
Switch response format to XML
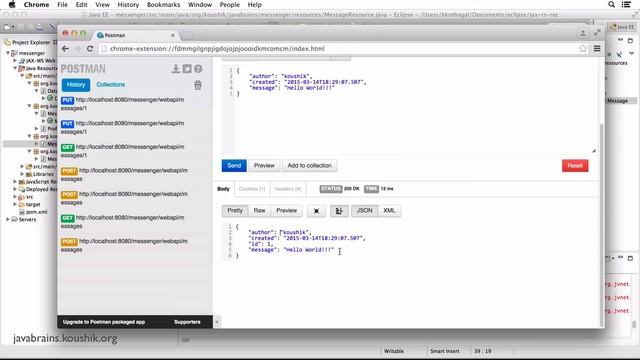click(389, 211)
